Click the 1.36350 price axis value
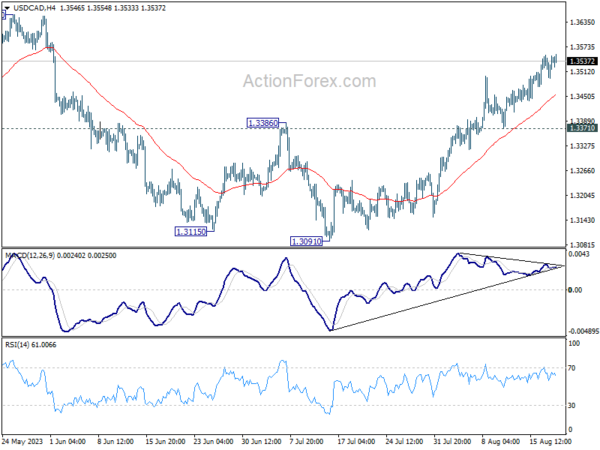This screenshot has width=600, height=450. click(582, 23)
